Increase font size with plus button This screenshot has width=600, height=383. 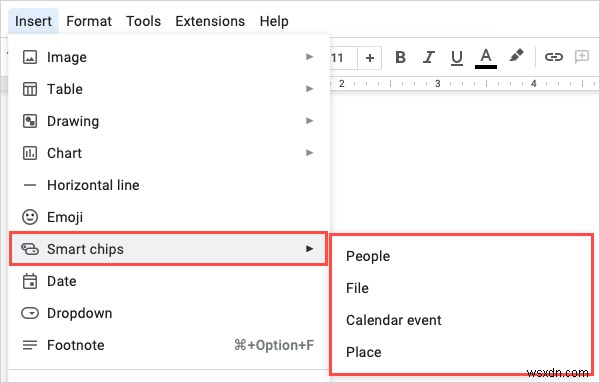point(370,58)
